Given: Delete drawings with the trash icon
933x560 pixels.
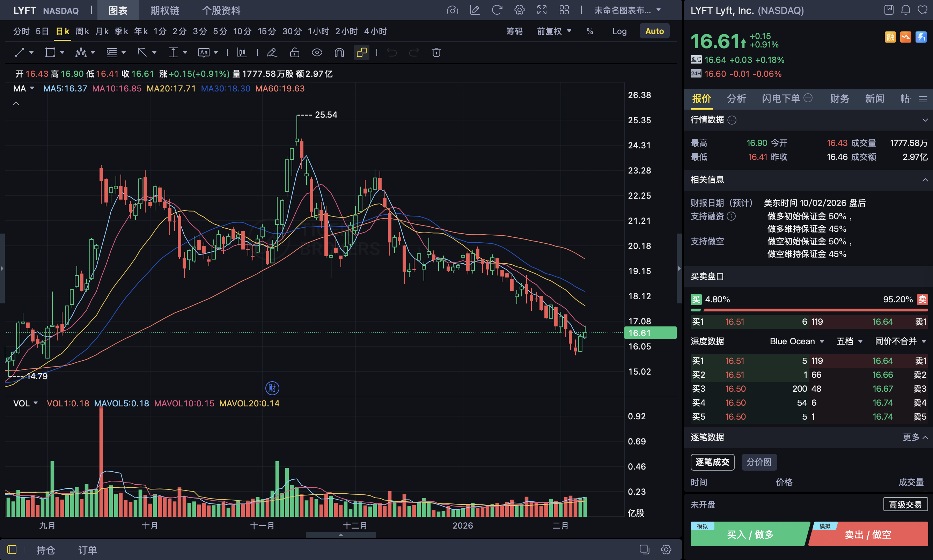Looking at the screenshot, I should (x=436, y=52).
